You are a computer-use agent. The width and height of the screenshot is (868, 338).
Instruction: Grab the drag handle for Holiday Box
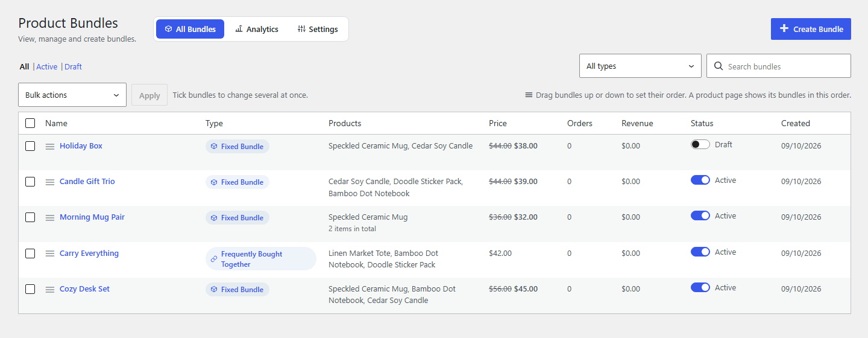(50, 147)
